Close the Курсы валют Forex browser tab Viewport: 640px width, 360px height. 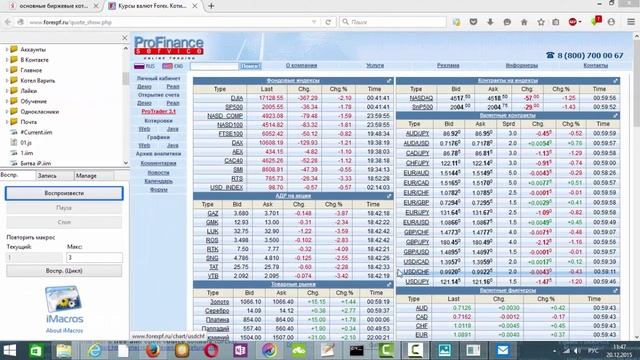point(195,6)
